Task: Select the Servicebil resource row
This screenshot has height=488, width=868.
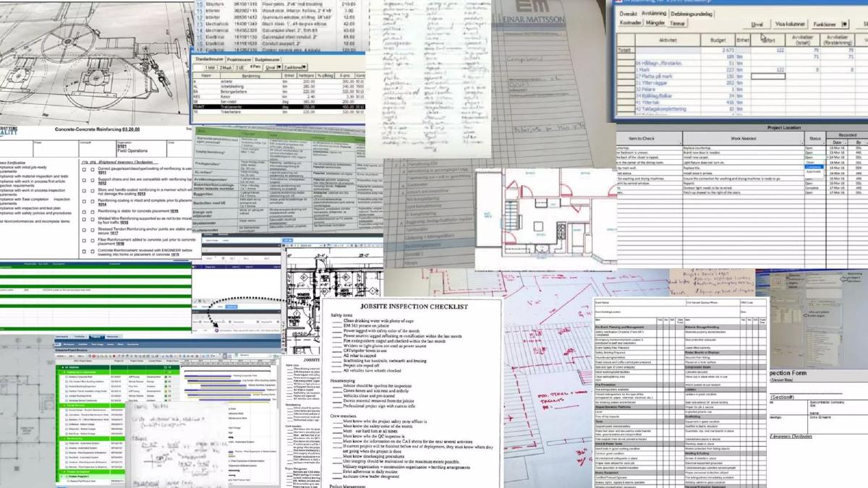Action: pos(278,102)
